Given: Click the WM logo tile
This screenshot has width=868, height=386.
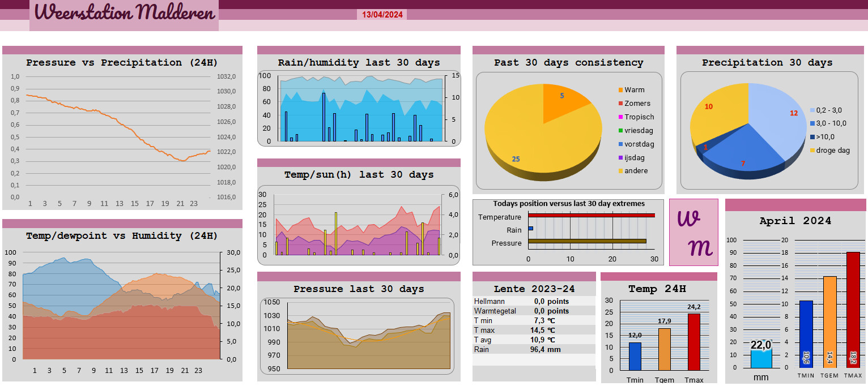Looking at the screenshot, I should (x=693, y=232).
